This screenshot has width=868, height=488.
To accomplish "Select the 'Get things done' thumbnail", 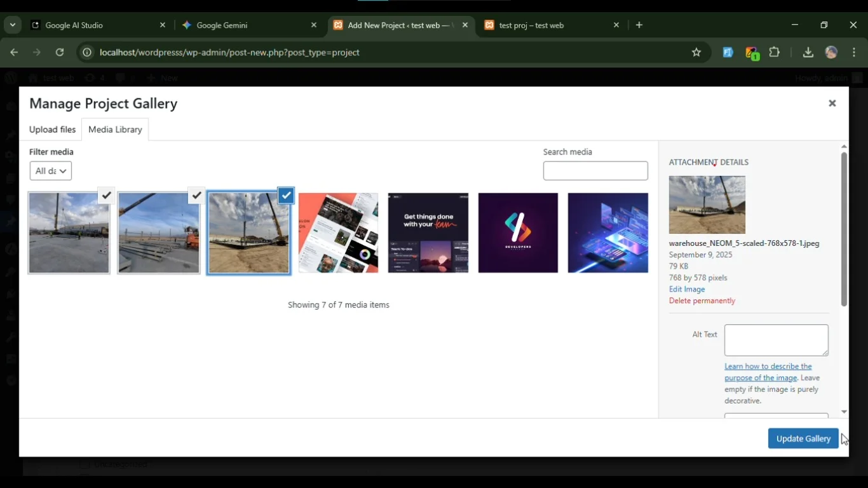I will pos(428,233).
